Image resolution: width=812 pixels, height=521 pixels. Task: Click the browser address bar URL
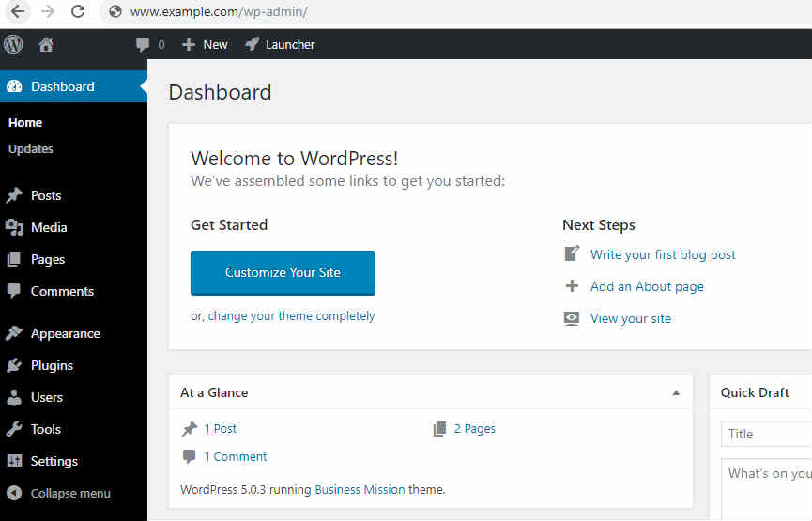click(219, 11)
